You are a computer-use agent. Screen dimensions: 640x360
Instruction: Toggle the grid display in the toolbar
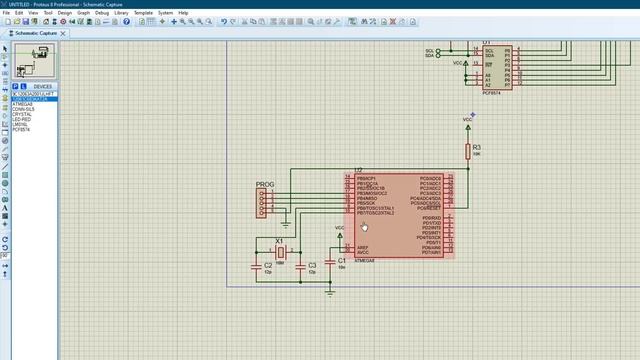[151, 22]
